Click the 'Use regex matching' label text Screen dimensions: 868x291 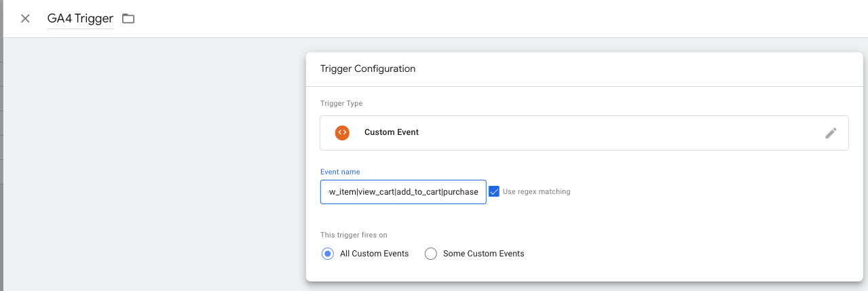[x=538, y=192]
